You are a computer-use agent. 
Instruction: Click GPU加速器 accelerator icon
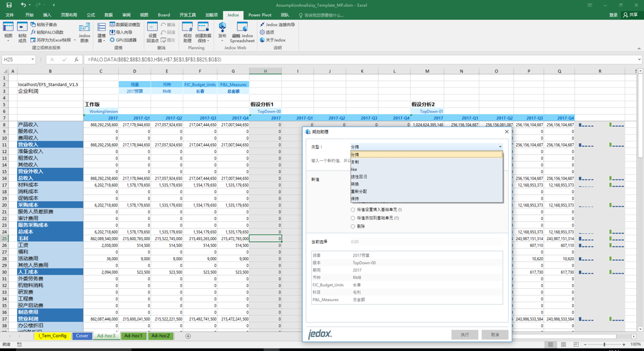[x=112, y=40]
